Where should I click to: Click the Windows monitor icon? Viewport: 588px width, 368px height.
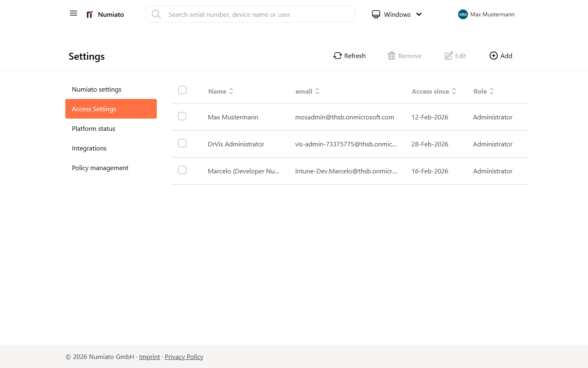[376, 14]
